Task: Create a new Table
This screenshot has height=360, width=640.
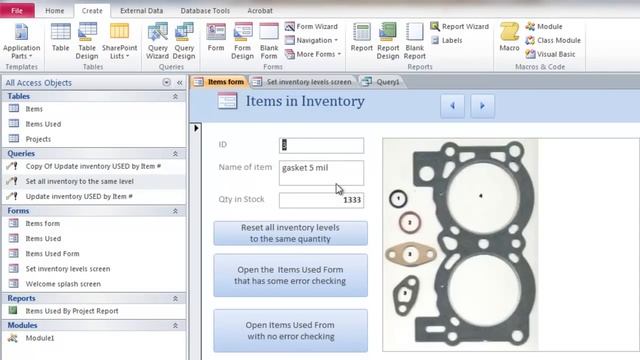Action: pos(60,38)
